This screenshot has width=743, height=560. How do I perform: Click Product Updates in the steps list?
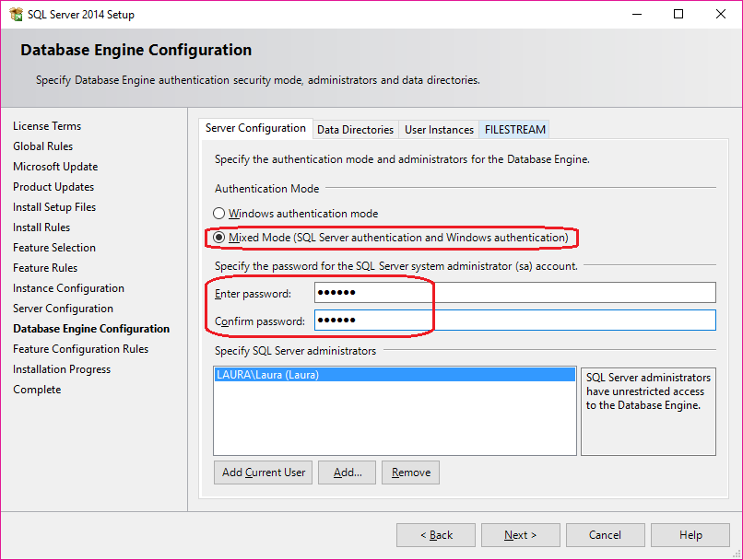53,187
